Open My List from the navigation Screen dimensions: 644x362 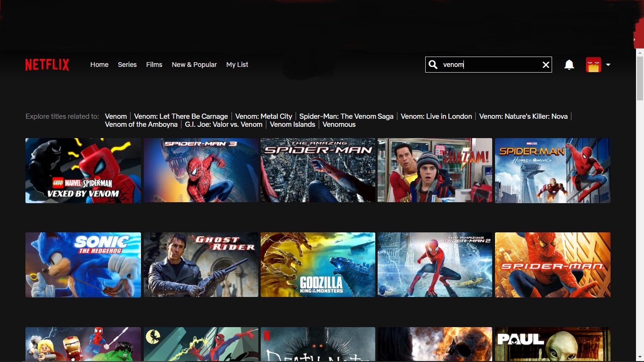pos(237,65)
